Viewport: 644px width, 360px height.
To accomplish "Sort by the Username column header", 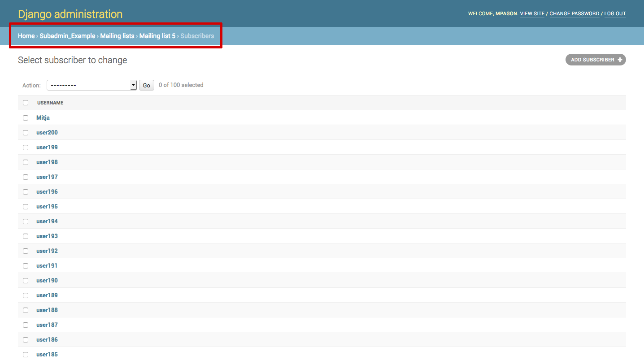I will tap(50, 103).
